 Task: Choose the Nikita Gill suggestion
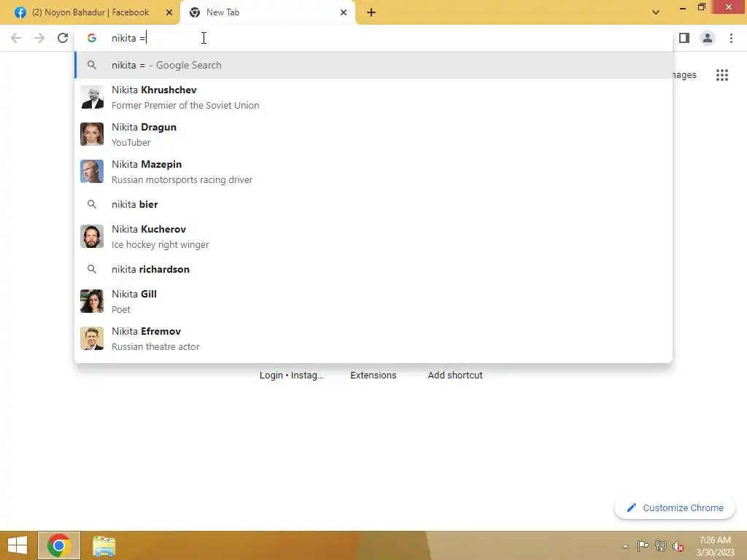[373, 301]
